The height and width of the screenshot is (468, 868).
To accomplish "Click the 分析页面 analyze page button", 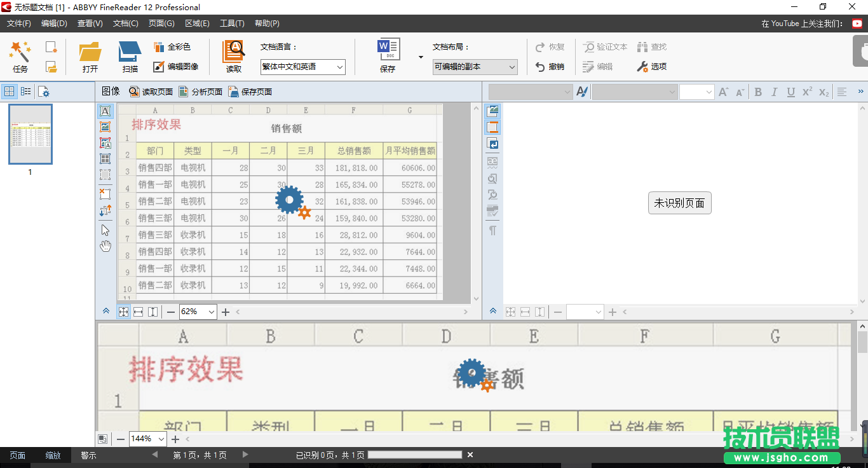I will [x=200, y=92].
